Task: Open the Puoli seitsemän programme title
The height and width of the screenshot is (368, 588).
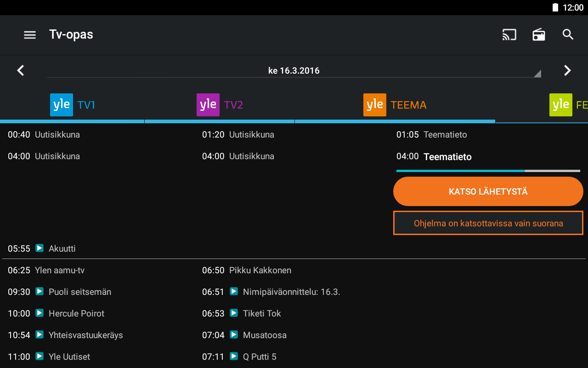Action: coord(80,292)
